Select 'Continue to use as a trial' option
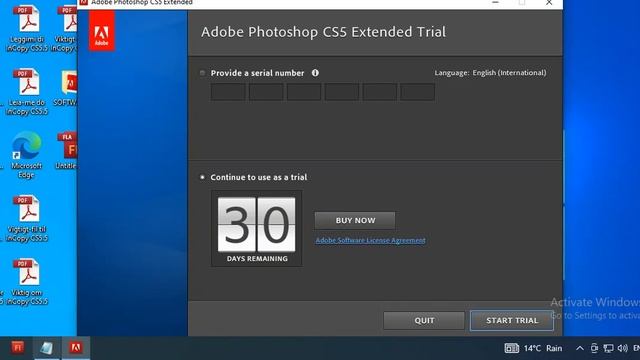Image resolution: width=640 pixels, height=360 pixels. (x=202, y=177)
